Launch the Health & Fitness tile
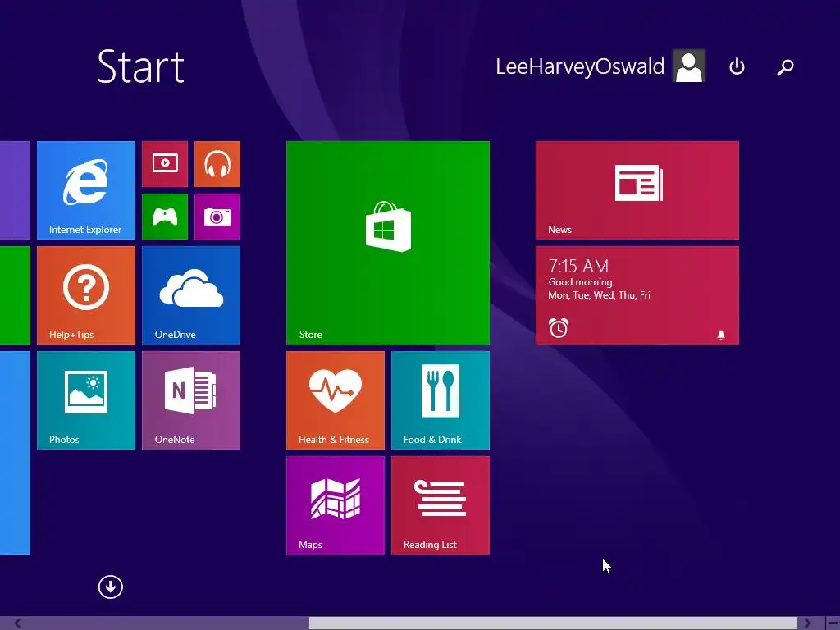The image size is (840, 630). point(336,400)
